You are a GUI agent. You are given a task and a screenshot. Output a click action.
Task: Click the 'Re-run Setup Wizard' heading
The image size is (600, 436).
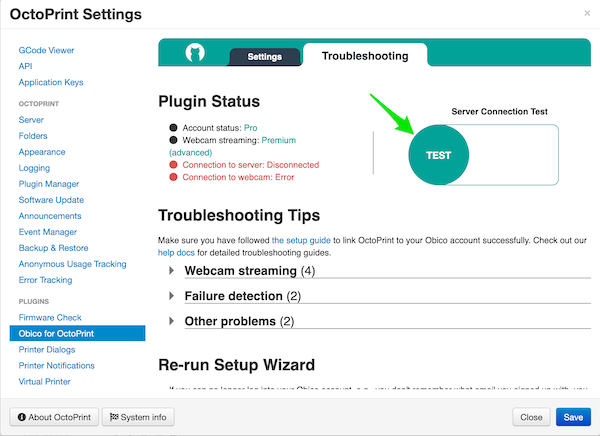236,365
